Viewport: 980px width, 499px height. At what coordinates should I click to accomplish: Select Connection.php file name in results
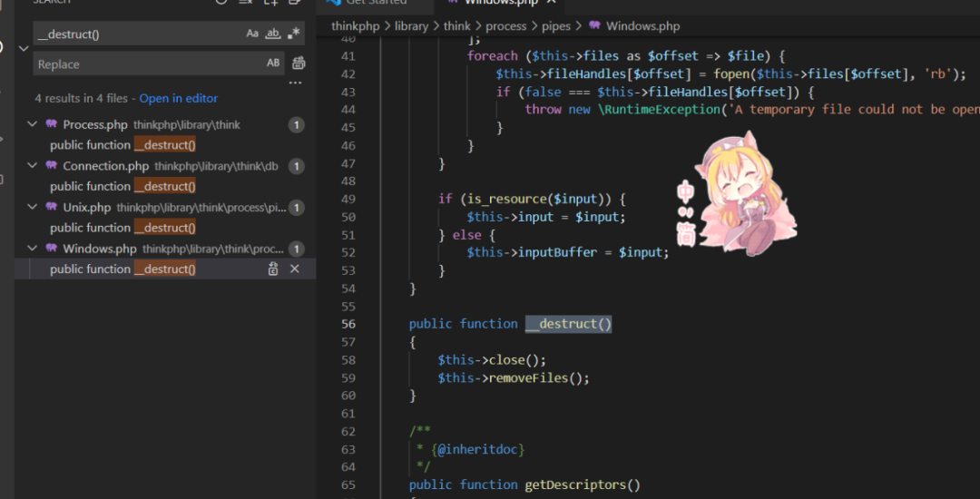(x=105, y=166)
